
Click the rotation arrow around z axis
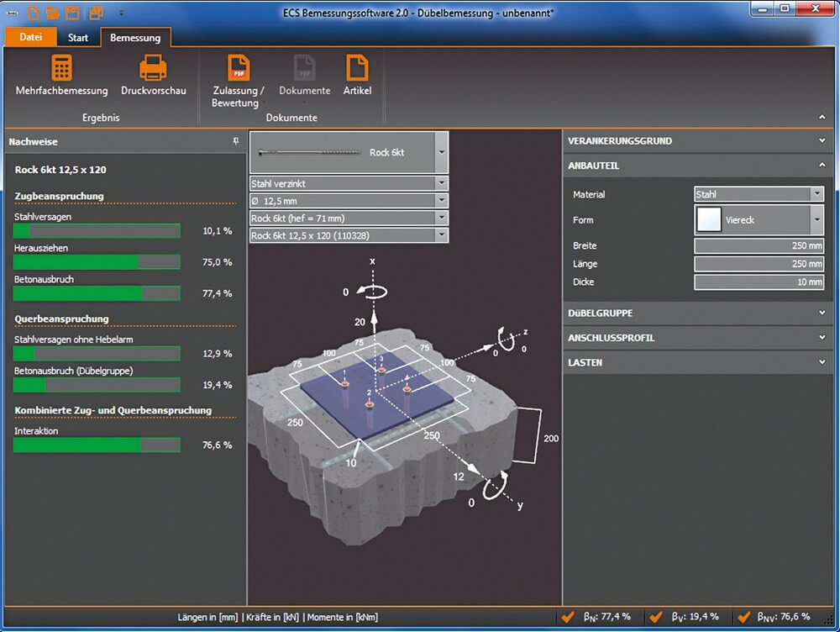coord(506,339)
